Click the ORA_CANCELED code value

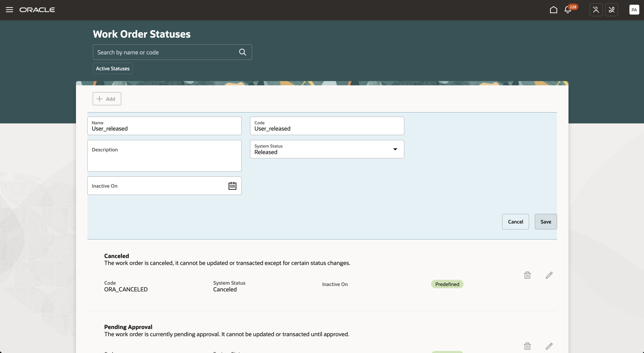pyautogui.click(x=126, y=289)
